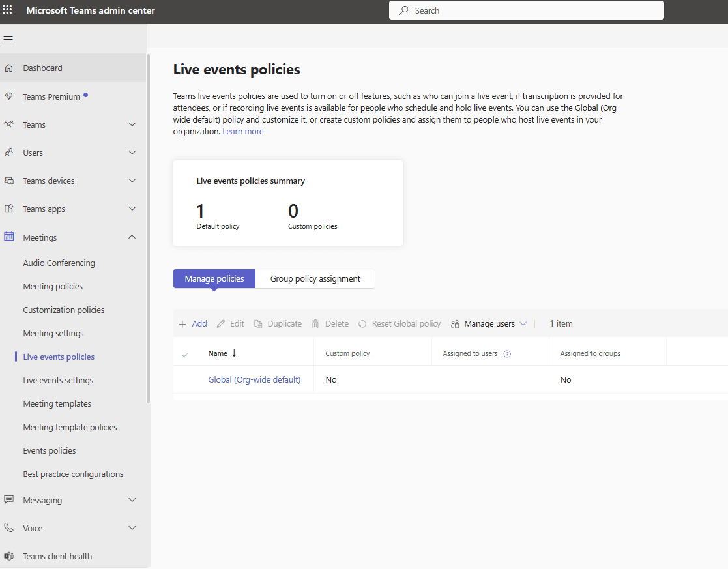The width and height of the screenshot is (728, 569).
Task: Open the Global (Org-wide default) policy
Action: [254, 379]
